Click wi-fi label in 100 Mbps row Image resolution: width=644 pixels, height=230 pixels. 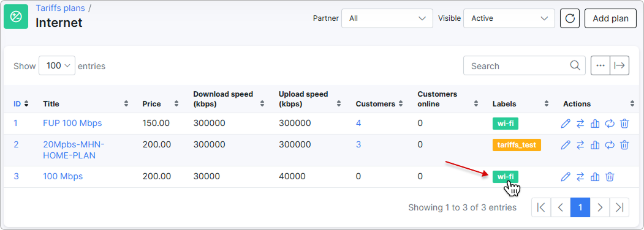coord(506,177)
